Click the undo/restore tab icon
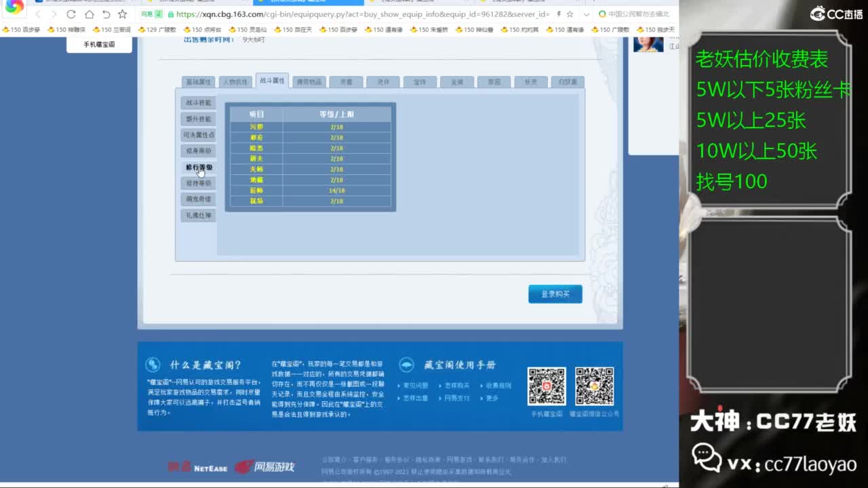Viewport: 868px width, 488px height. (106, 14)
